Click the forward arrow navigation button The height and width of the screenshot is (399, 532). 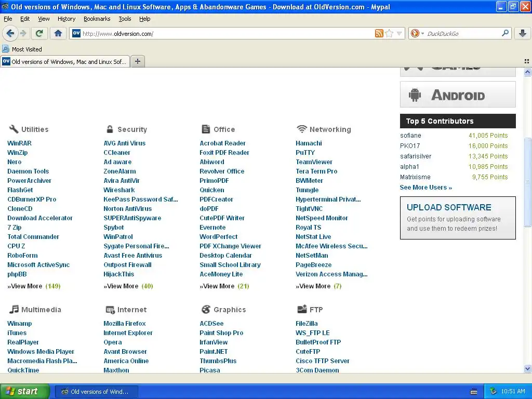coord(23,33)
